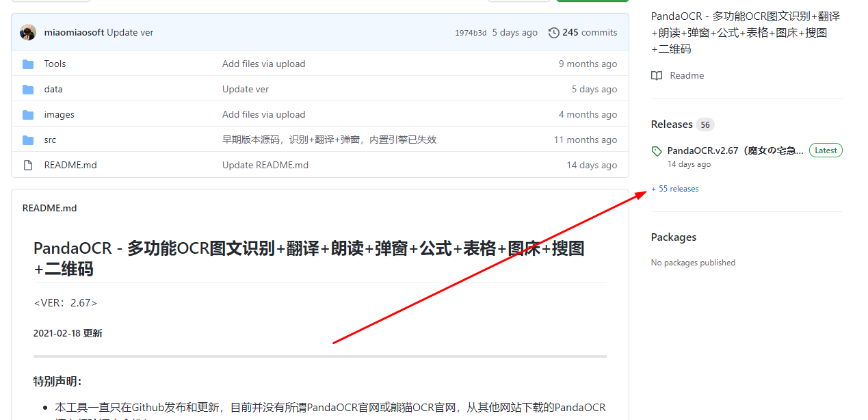Click the release tag icon
868x420 pixels.
coord(657,150)
